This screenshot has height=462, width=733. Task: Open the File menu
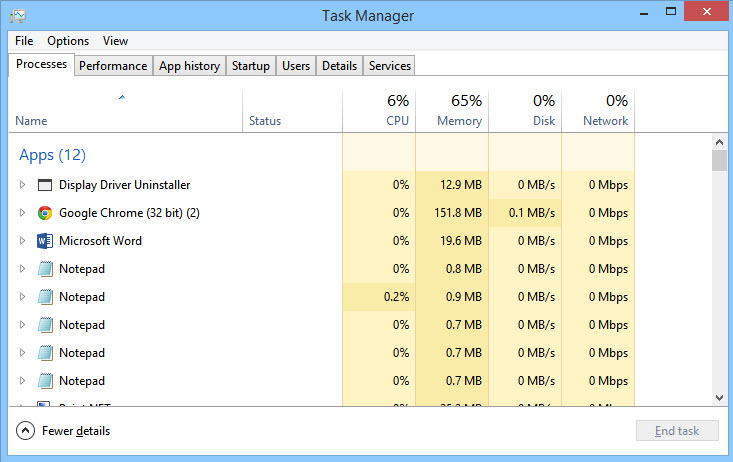click(24, 41)
